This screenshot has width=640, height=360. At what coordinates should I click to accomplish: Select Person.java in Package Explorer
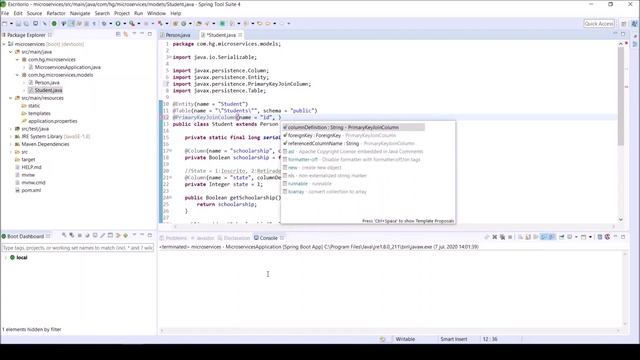[x=47, y=82]
